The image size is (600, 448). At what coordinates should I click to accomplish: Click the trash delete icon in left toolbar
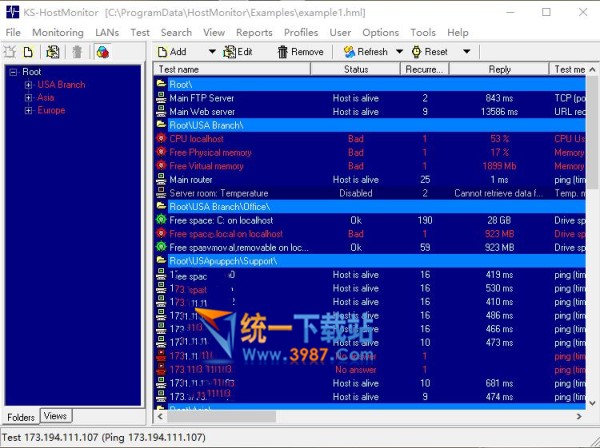point(77,51)
